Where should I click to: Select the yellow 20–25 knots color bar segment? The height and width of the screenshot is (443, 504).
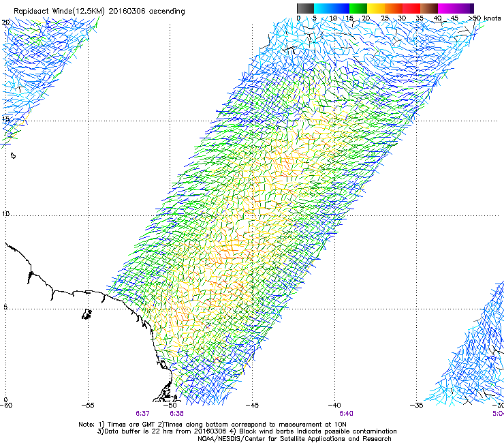(376, 8)
